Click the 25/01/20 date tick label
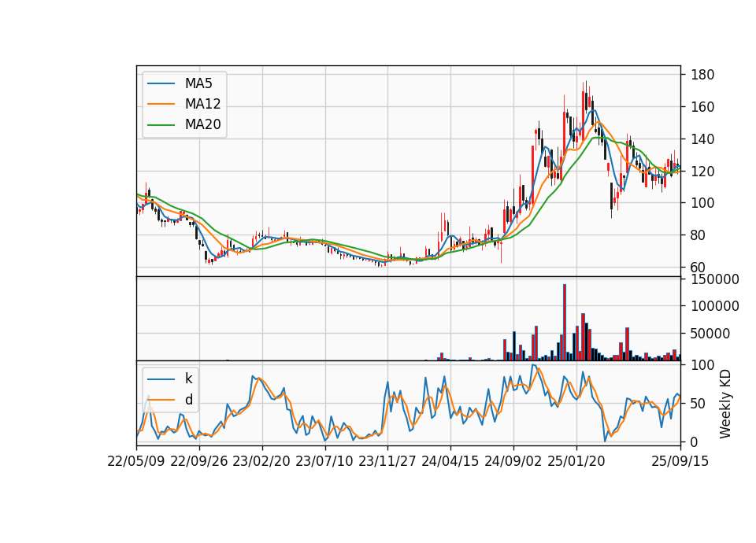 coord(576,461)
